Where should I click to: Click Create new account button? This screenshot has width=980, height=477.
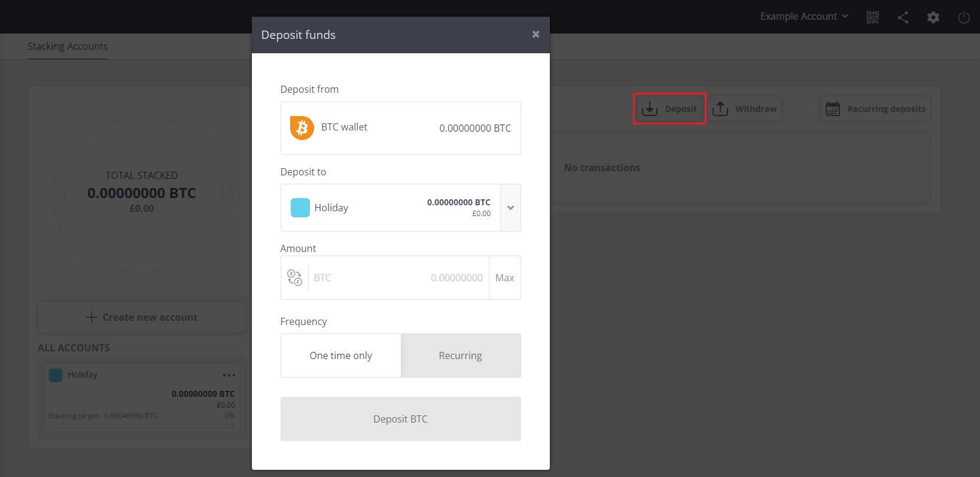coord(142,317)
